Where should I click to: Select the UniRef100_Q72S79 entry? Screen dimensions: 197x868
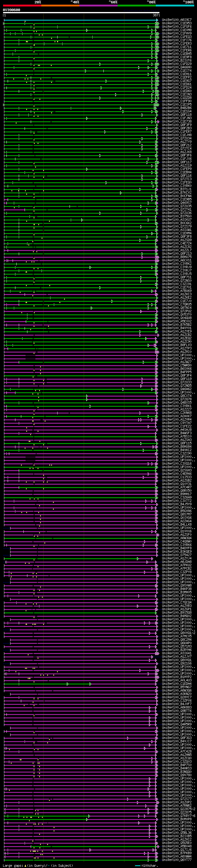177,226
